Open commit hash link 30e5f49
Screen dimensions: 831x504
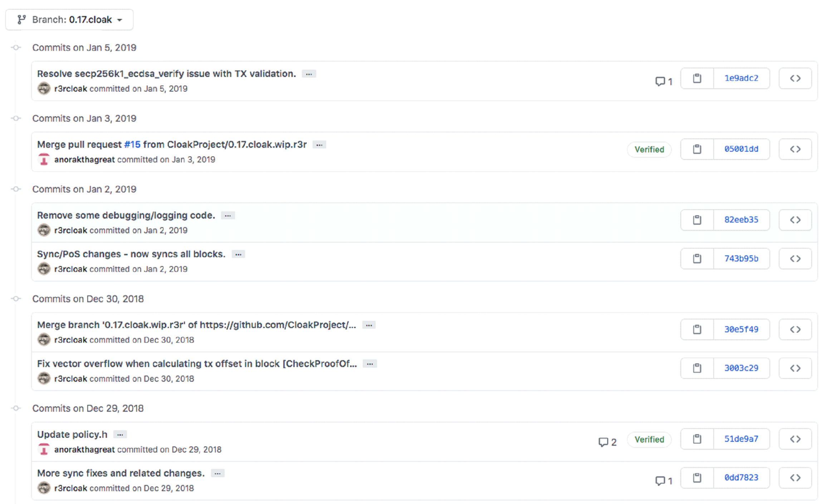741,329
